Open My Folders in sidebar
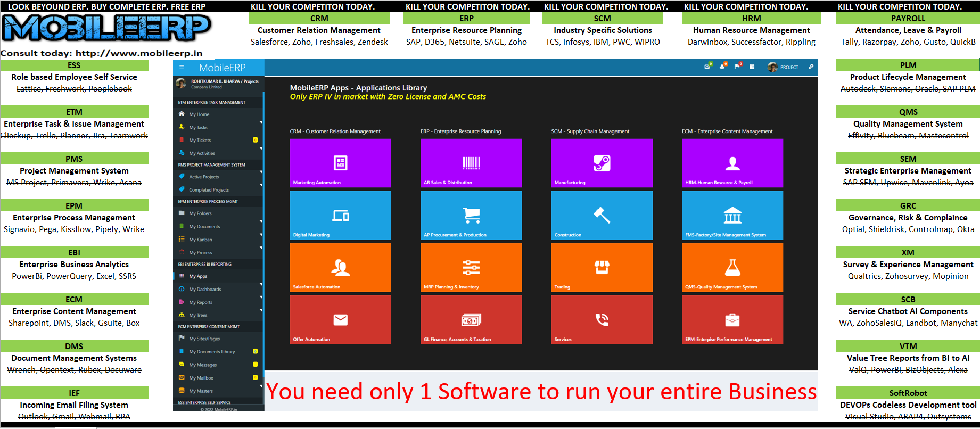This screenshot has height=429, width=980. point(218,213)
